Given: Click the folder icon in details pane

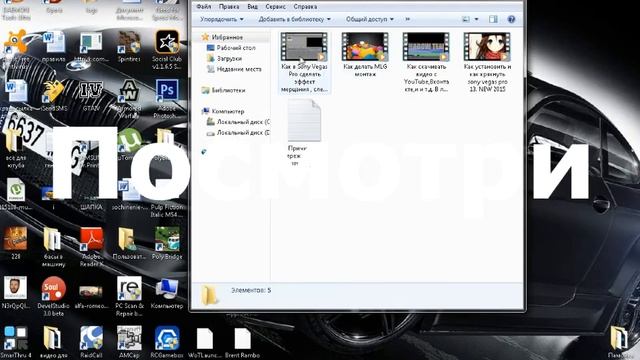Looking at the screenshot, I should 209,295.
